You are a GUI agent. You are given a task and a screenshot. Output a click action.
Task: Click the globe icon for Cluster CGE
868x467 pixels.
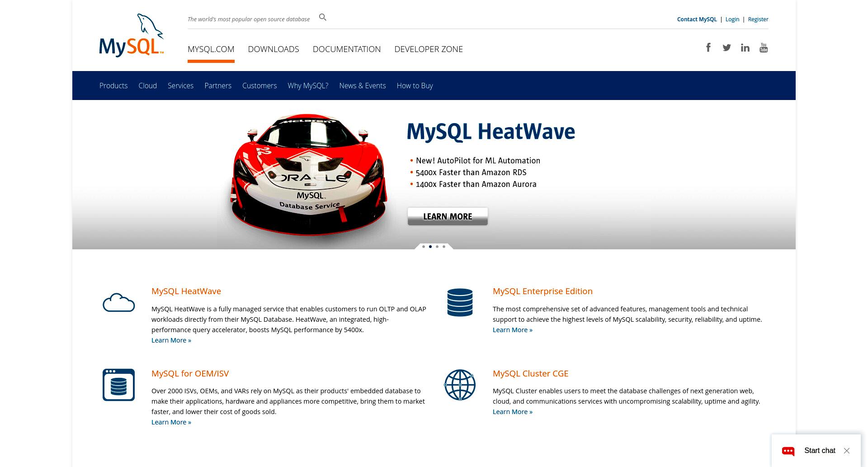coord(460,385)
